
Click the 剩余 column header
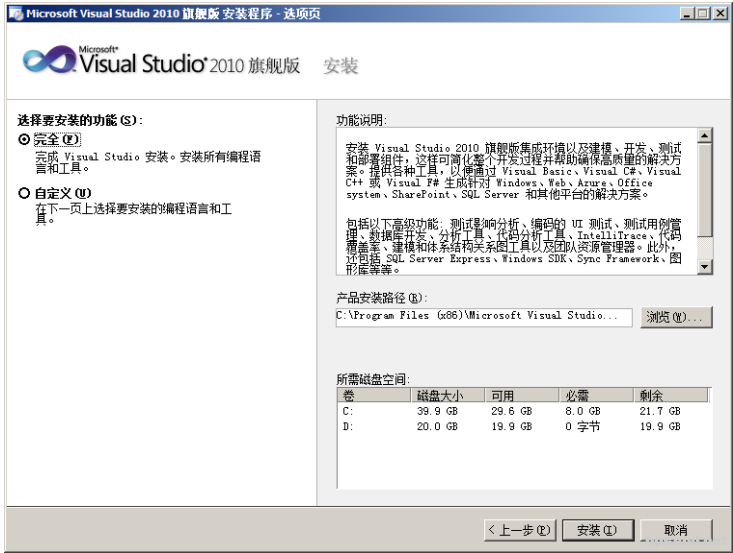tap(671, 395)
